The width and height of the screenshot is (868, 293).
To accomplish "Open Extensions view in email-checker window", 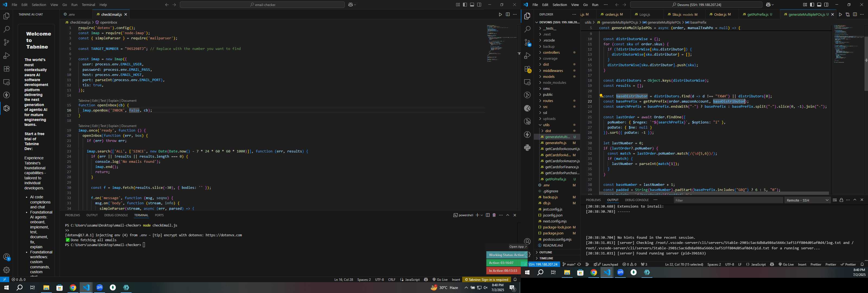I will pyautogui.click(x=7, y=69).
